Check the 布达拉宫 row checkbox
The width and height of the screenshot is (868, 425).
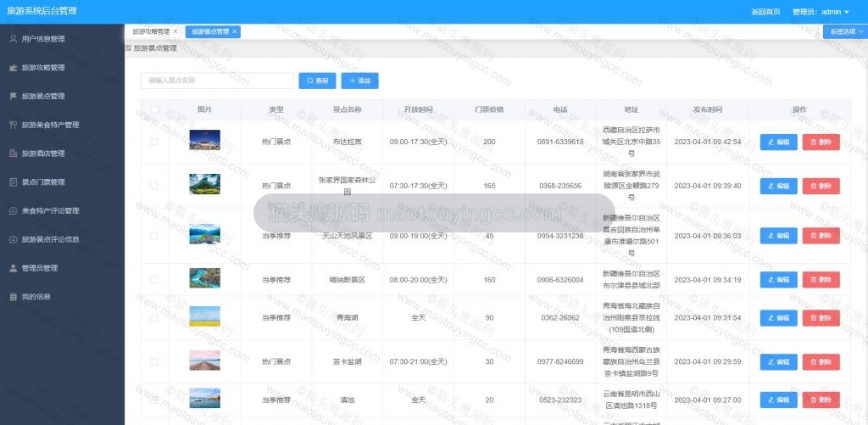[x=154, y=142]
